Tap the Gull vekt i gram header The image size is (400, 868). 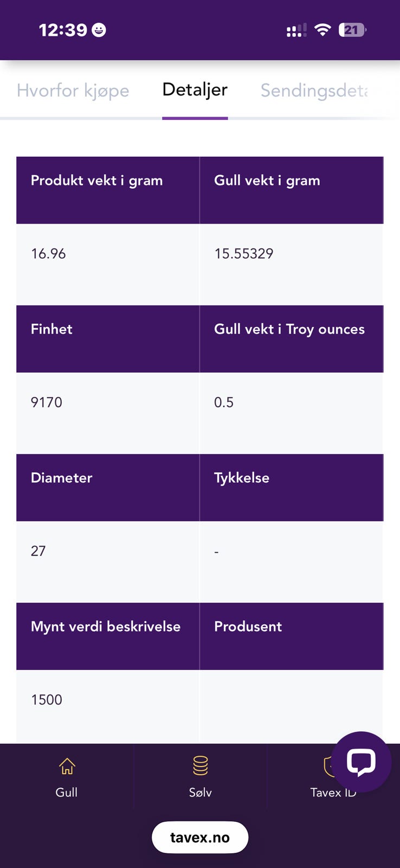tap(292, 190)
